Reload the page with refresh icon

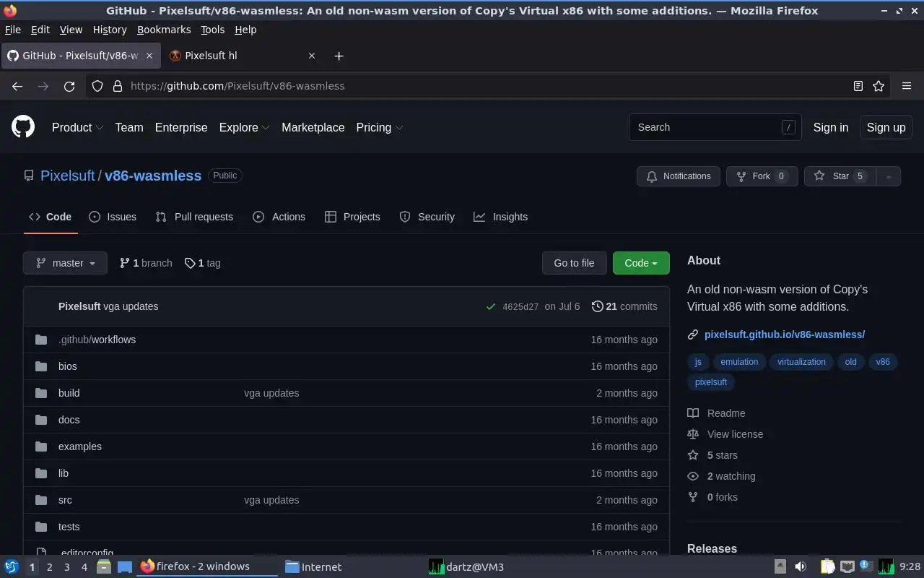click(69, 86)
